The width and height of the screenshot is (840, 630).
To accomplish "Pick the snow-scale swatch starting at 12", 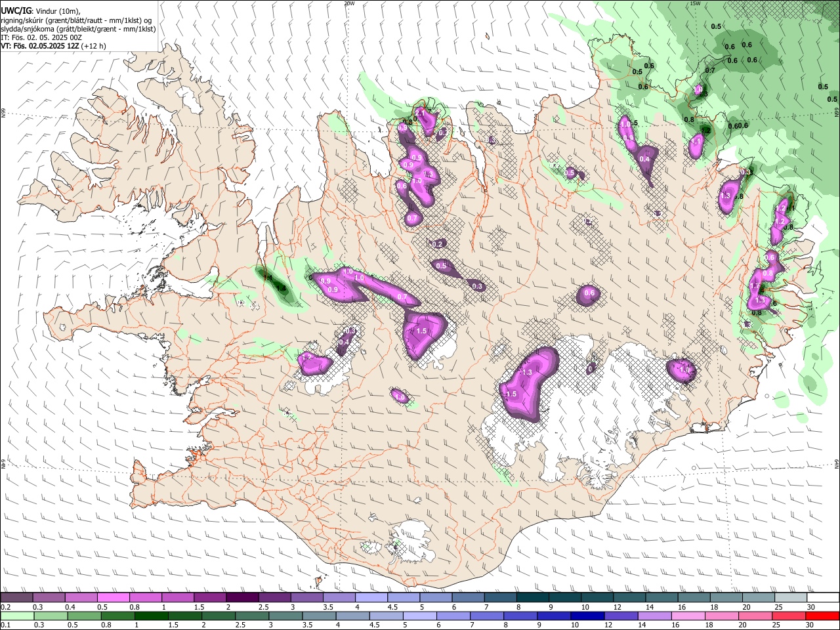I will pos(629,598).
